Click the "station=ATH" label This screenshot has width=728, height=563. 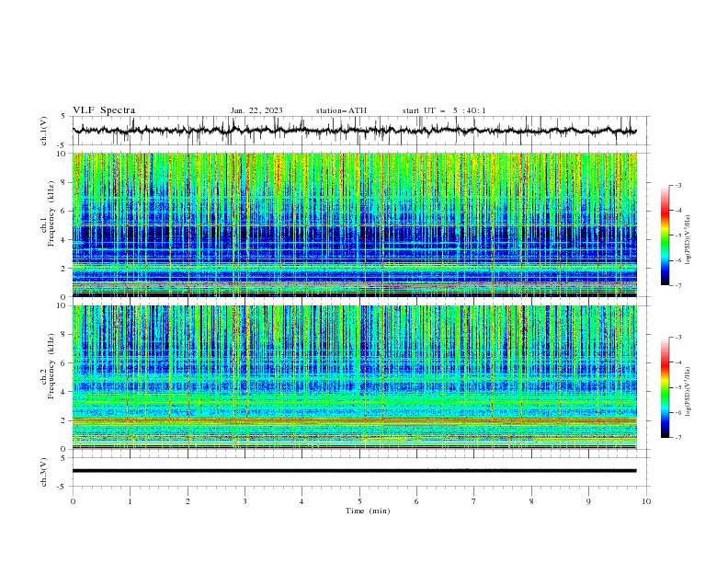click(341, 110)
